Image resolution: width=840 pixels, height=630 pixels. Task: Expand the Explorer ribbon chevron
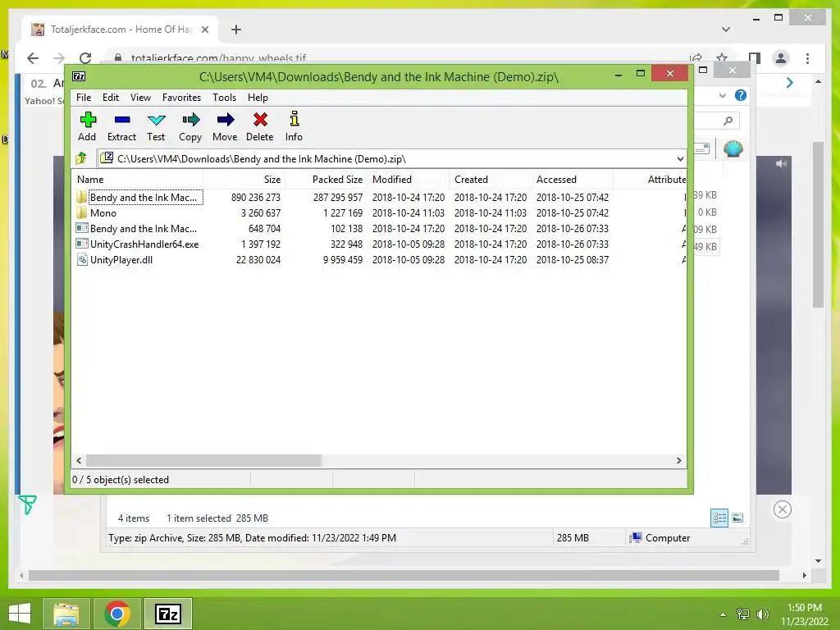(723, 95)
